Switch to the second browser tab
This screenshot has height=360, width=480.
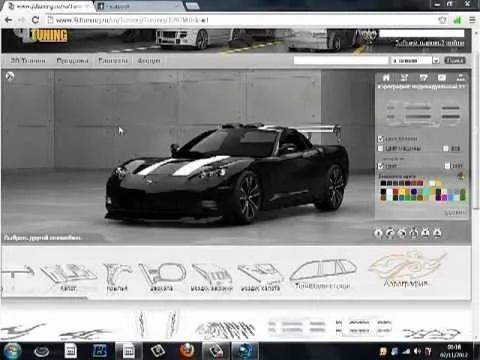click(x=137, y=6)
